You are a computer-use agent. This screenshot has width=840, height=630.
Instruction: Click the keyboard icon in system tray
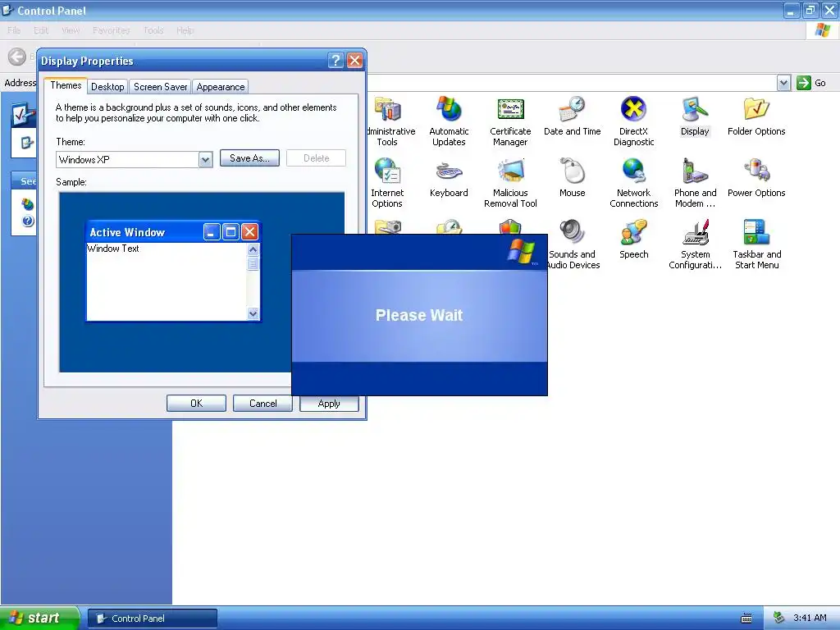pos(746,619)
